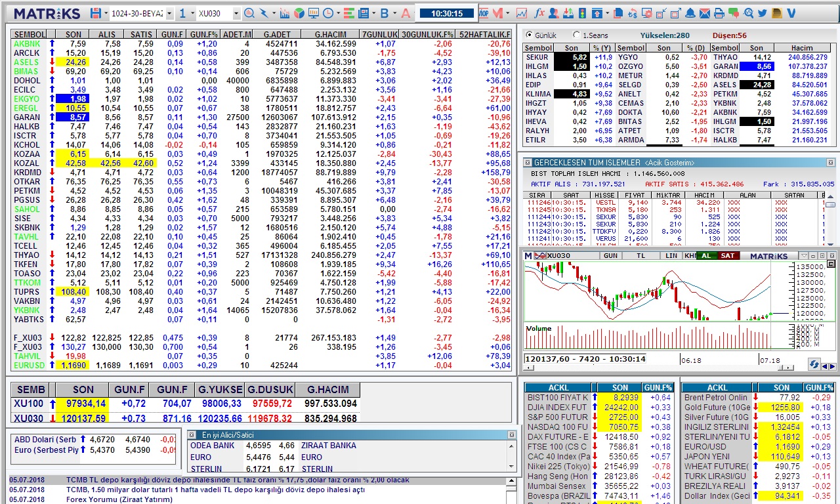840x504 pixels.
Task: Click the colored pie chart icon
Action: pyautogui.click(x=299, y=13)
